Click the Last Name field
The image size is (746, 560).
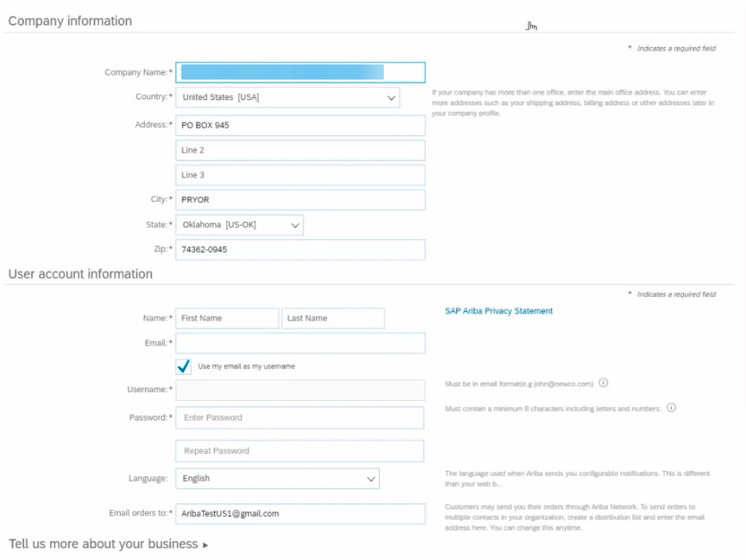coord(333,317)
